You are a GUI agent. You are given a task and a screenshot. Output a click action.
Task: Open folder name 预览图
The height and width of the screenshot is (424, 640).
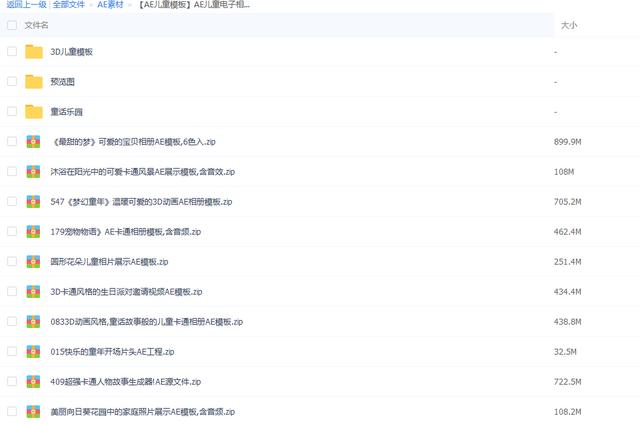coord(62,82)
